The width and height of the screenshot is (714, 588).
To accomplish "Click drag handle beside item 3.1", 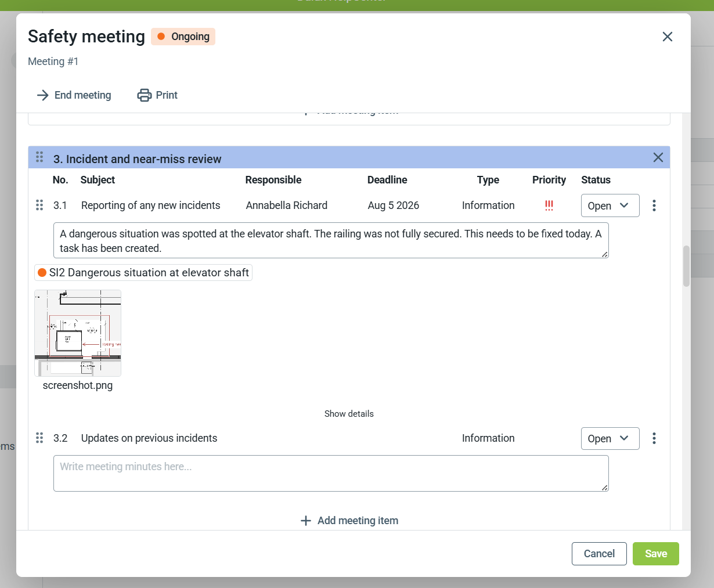I will (39, 205).
